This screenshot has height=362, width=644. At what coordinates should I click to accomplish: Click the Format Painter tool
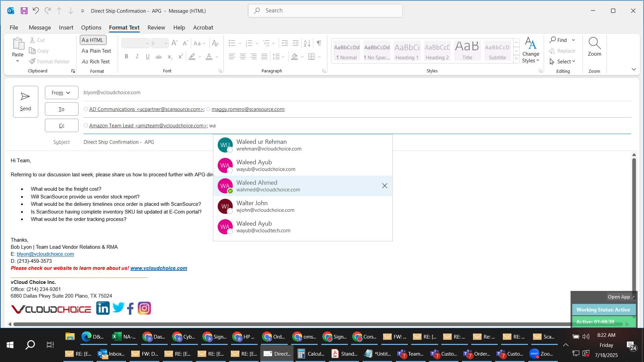point(49,61)
